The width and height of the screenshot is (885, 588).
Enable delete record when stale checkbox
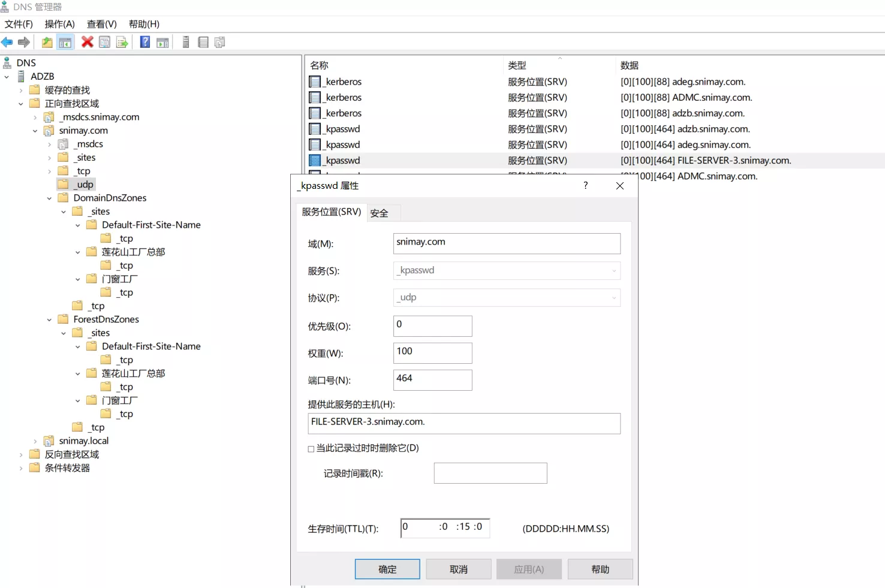pyautogui.click(x=311, y=449)
